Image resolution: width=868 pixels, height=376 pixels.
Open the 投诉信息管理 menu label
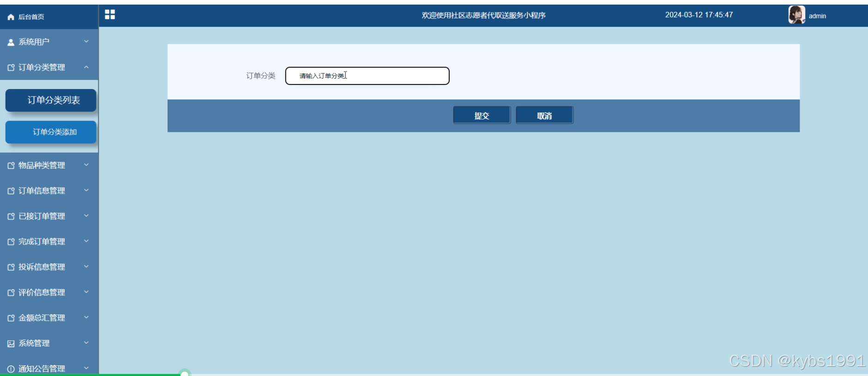tap(42, 267)
